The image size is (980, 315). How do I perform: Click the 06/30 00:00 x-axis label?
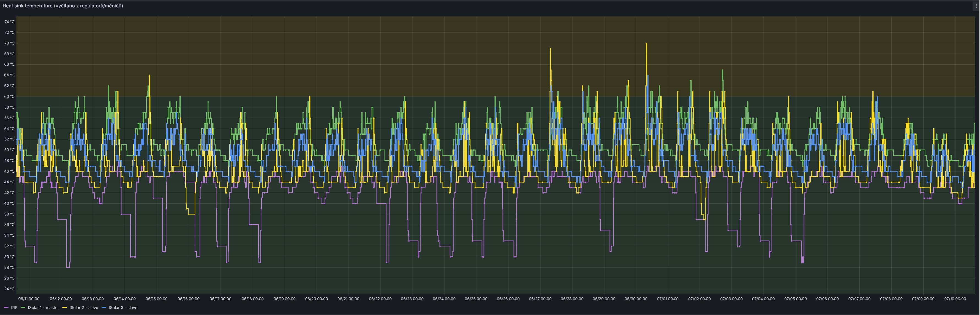(x=636, y=299)
